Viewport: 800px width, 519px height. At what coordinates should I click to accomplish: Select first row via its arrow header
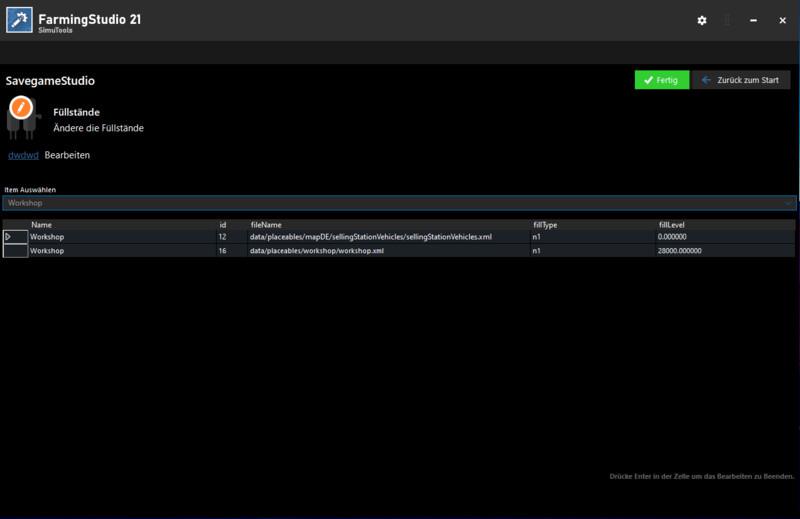coord(15,237)
